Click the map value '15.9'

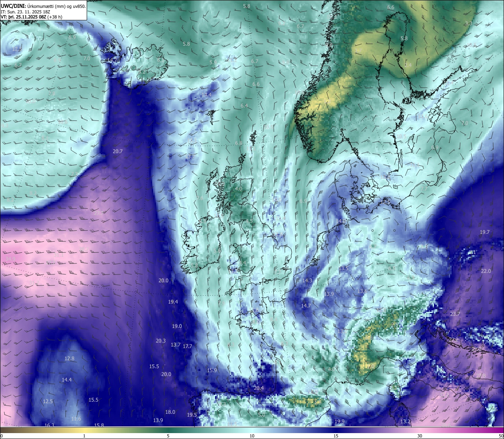[212, 370]
